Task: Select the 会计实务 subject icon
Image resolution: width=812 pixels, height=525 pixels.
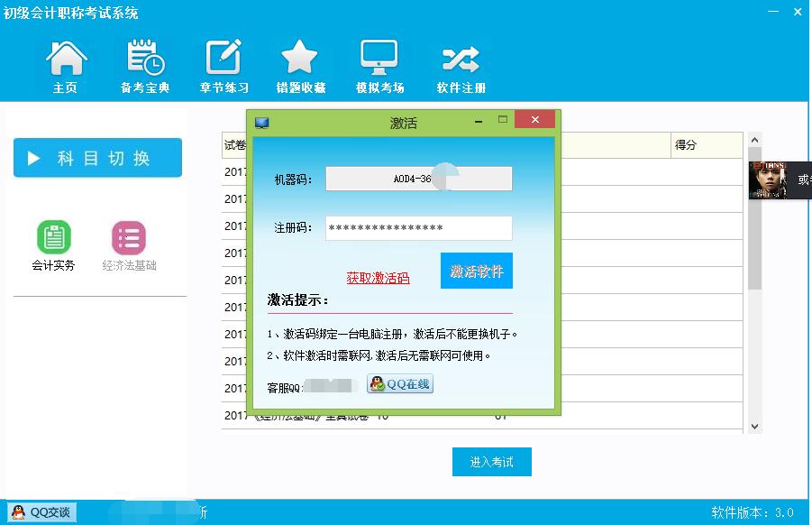Action: [53, 238]
